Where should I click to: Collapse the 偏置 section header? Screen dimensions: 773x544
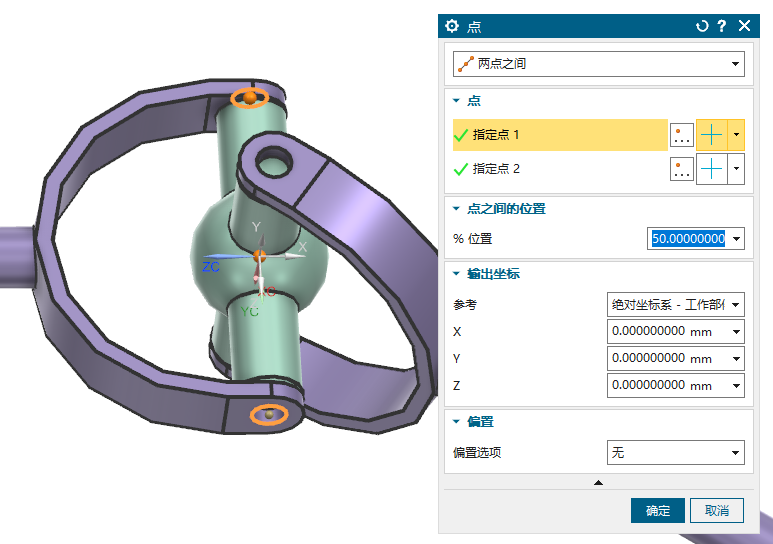click(457, 422)
